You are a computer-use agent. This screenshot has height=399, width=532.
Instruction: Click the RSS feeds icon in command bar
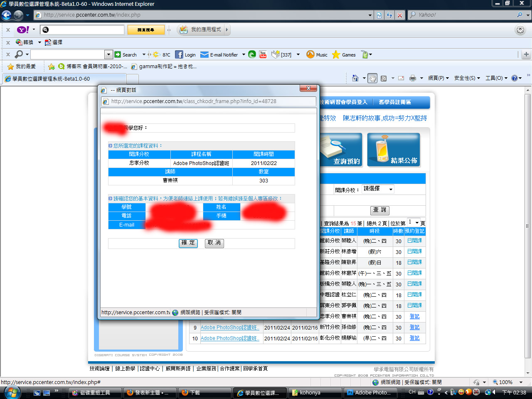tap(384, 78)
